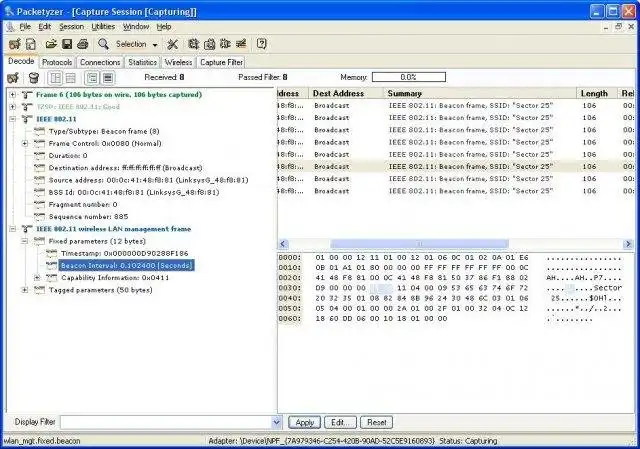This screenshot has height=449, width=640.
Task: Click the magnifying glass search icon
Action: [103, 44]
